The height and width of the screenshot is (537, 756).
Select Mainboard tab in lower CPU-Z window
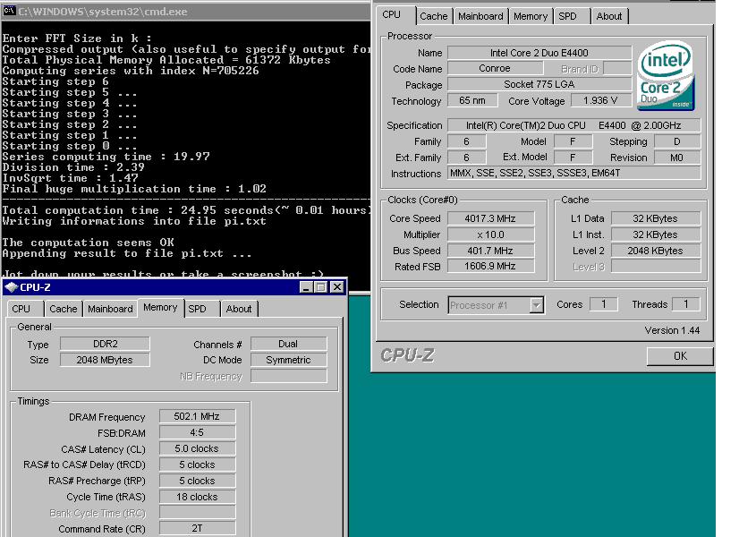[110, 309]
